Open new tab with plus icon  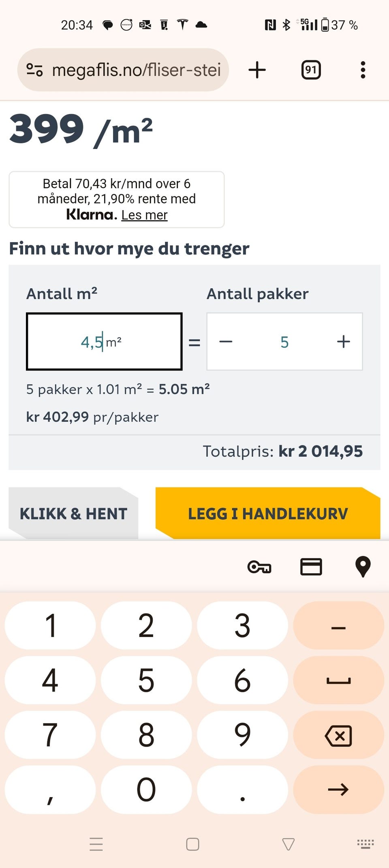click(x=257, y=70)
